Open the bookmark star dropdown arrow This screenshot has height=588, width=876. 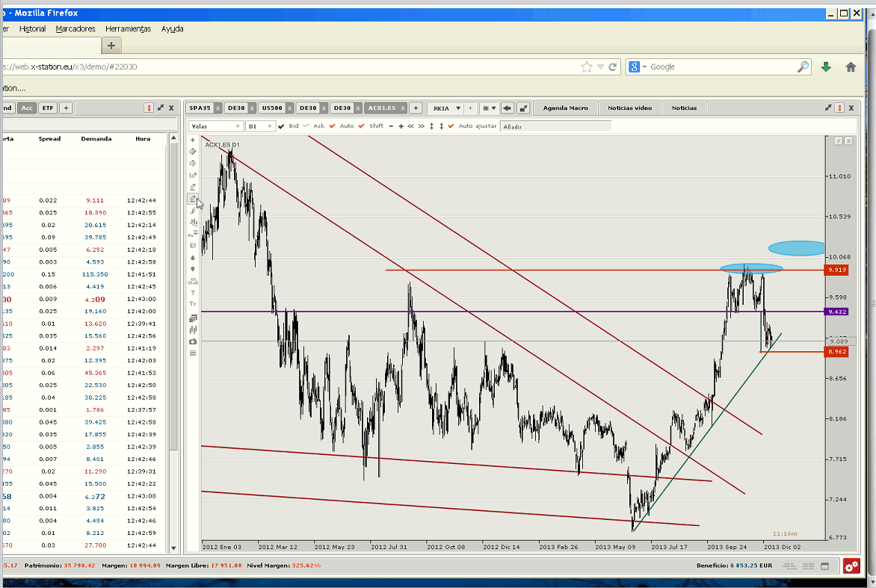[x=601, y=67]
